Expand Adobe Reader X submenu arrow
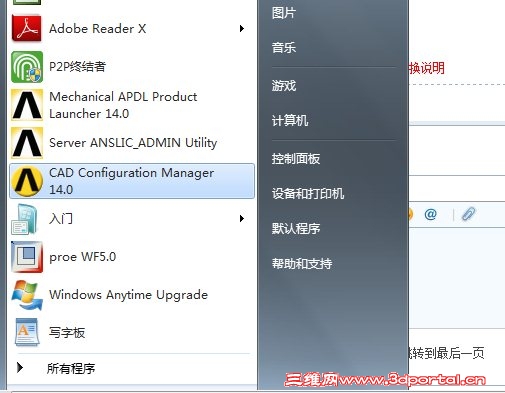 [242, 29]
